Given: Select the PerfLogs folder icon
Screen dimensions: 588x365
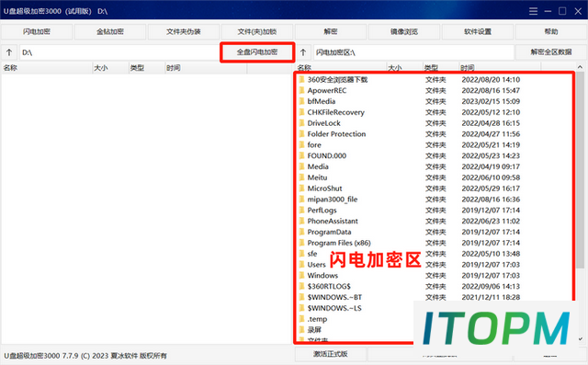Looking at the screenshot, I should (302, 210).
